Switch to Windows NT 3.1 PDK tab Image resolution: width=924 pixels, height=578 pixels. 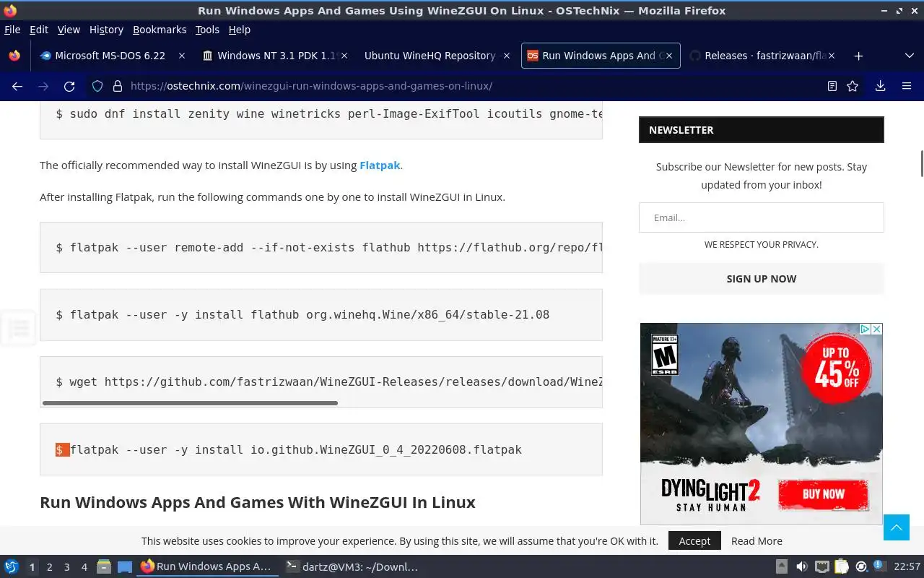(x=274, y=56)
